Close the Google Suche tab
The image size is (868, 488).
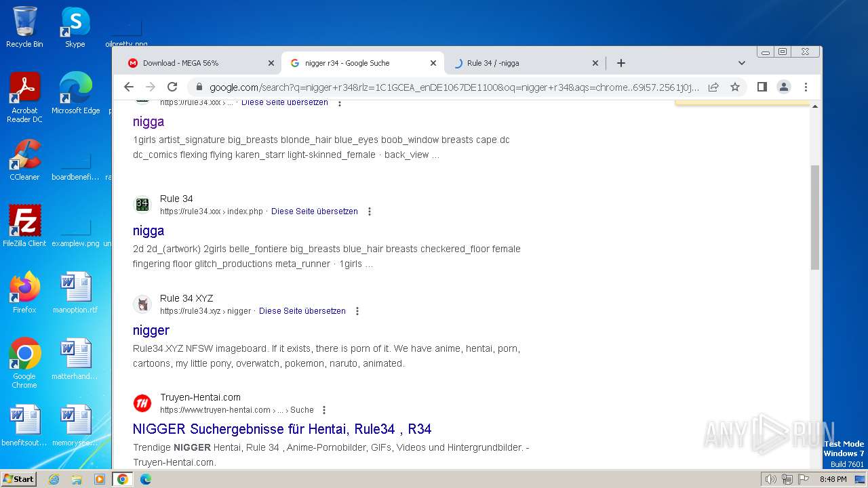pos(433,63)
